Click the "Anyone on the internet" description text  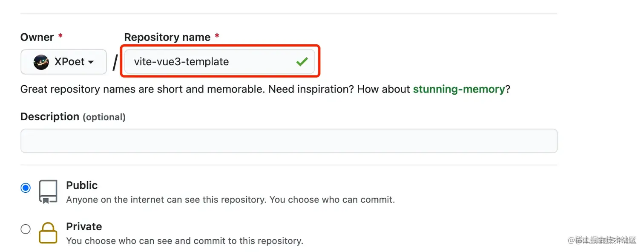point(230,200)
